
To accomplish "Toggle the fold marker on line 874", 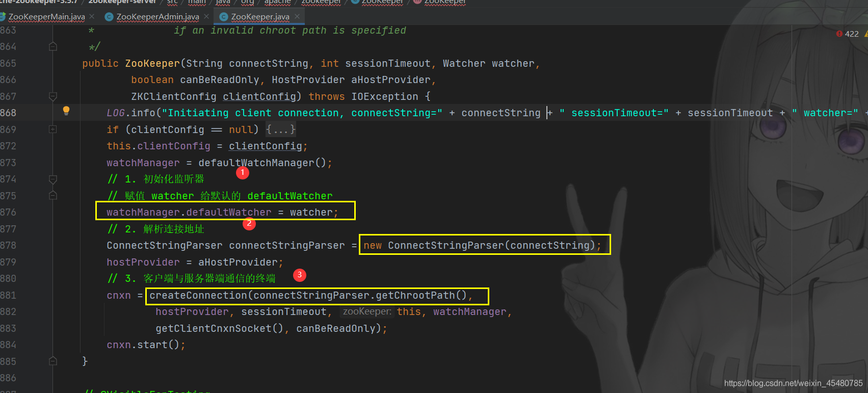I will tap(53, 179).
